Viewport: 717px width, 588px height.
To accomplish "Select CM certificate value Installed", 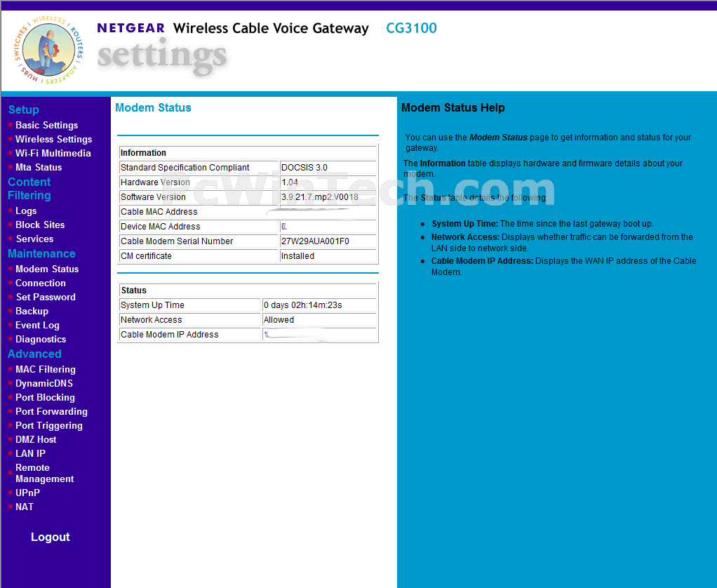I will point(328,256).
